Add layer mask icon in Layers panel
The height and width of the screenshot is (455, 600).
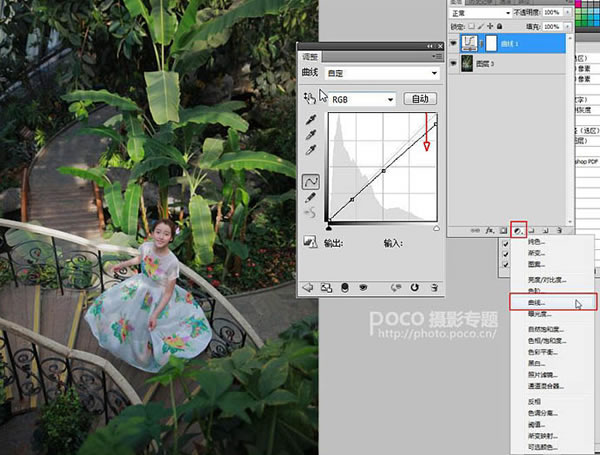point(503,231)
